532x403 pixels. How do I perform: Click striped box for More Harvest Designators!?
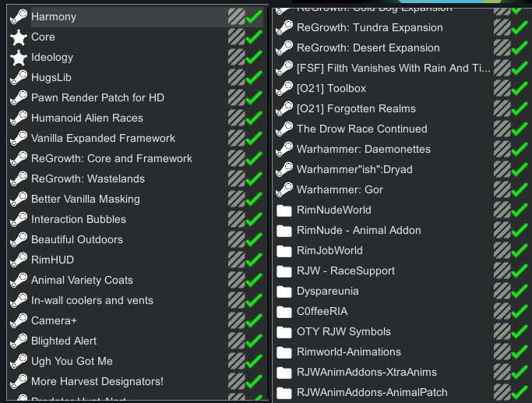pyautogui.click(x=237, y=381)
